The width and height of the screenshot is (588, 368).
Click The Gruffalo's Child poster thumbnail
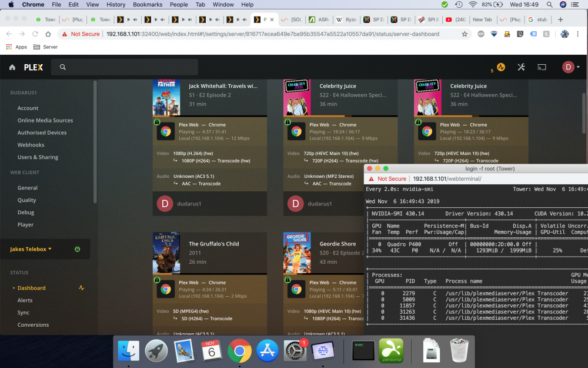click(x=166, y=253)
